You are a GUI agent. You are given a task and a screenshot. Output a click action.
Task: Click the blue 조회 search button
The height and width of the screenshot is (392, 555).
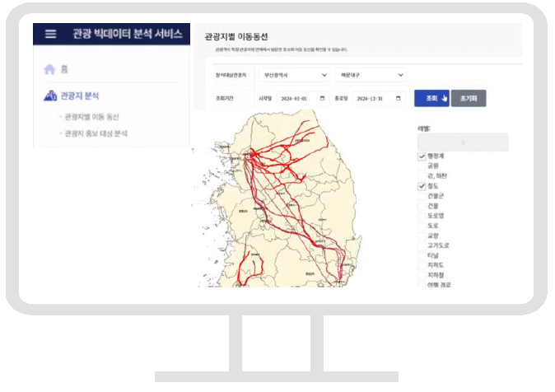click(431, 99)
